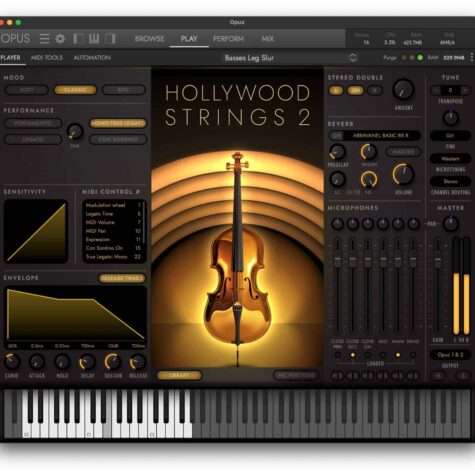Toggle Reverb On switch

[337, 136]
